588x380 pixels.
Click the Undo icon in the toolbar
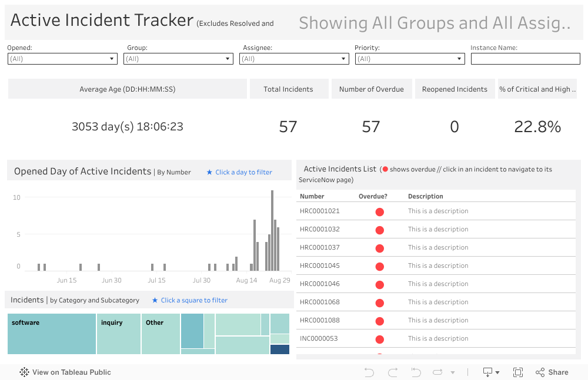pos(369,372)
